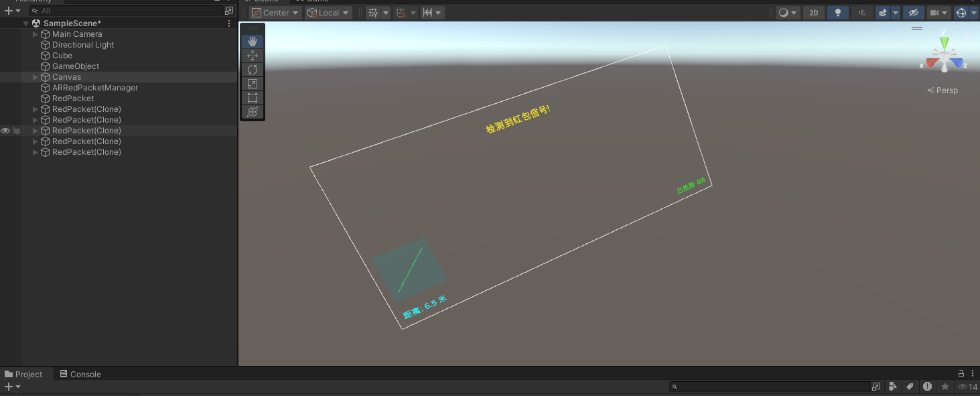Switch to the Project tab
The height and width of the screenshot is (396, 980).
[x=23, y=375]
